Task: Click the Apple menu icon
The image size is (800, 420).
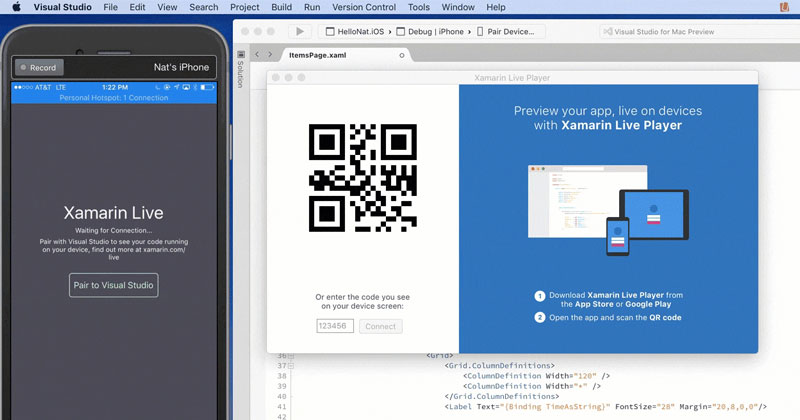Action: coord(15,7)
